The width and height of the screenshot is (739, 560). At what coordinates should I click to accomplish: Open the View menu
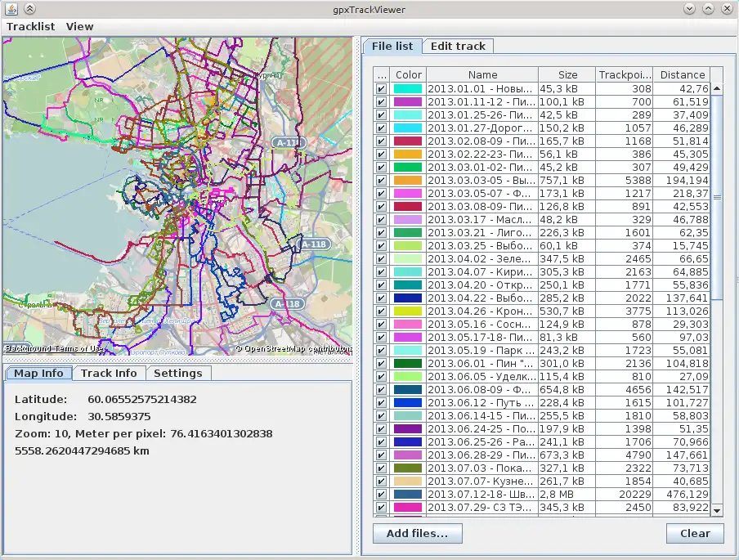[x=79, y=26]
